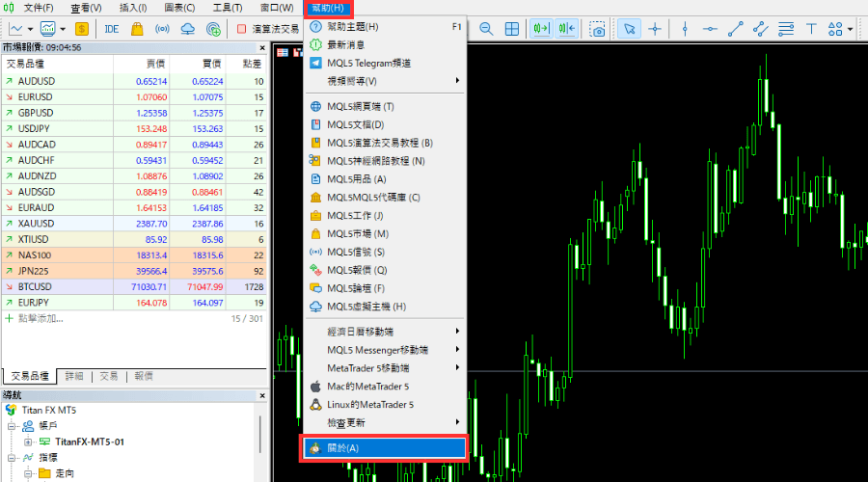Expand the TitanFX-MT5-01 account node

[x=28, y=442]
